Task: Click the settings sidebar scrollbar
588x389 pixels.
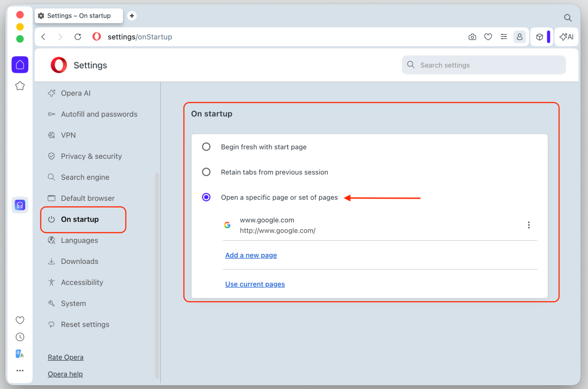Action: coord(157,275)
